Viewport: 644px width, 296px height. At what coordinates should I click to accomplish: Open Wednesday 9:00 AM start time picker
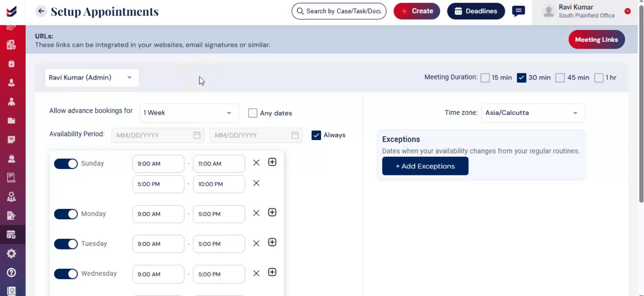tap(158, 274)
